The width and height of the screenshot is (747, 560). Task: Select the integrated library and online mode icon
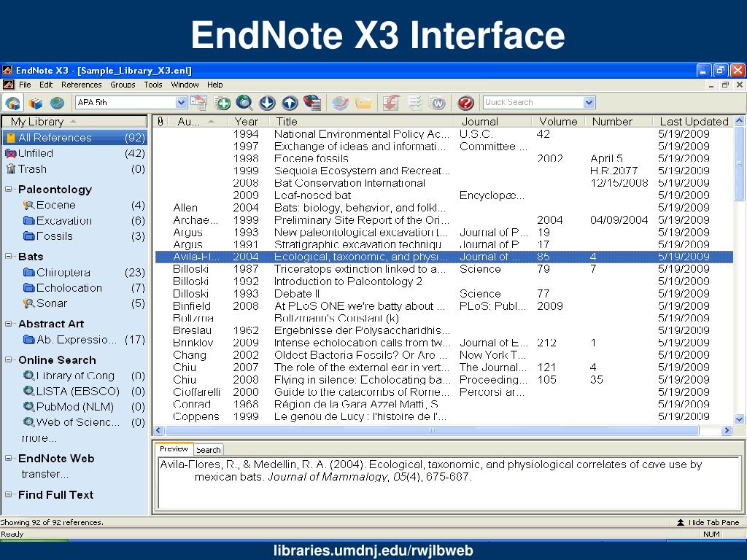click(x=13, y=102)
